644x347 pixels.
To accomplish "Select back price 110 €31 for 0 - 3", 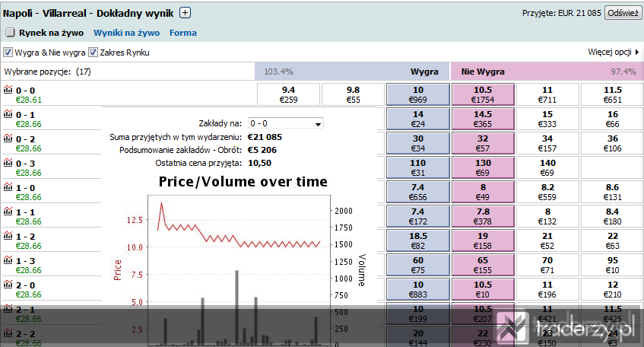I will (x=418, y=167).
